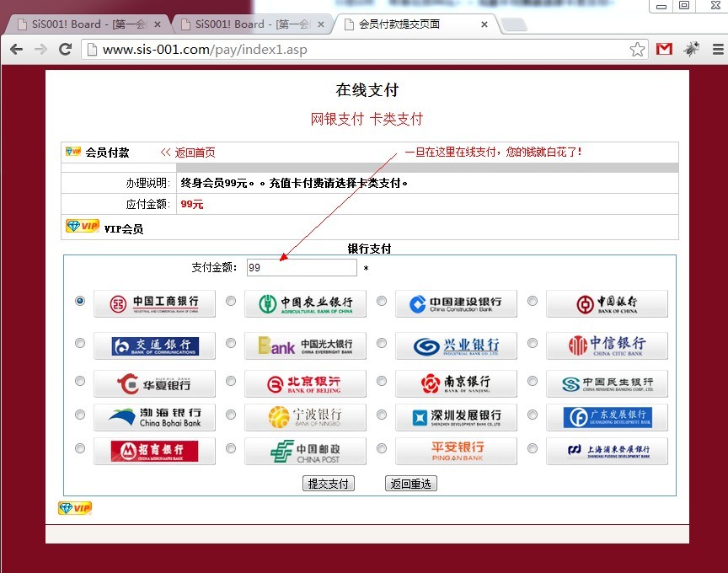Select the 中国邮政 radio button
The width and height of the screenshot is (728, 573).
[x=231, y=448]
